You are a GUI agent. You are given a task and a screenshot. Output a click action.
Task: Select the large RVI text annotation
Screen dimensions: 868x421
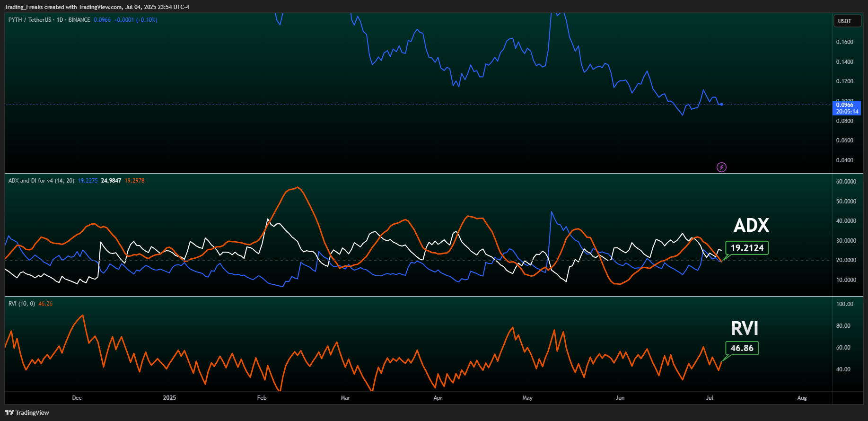click(x=745, y=328)
